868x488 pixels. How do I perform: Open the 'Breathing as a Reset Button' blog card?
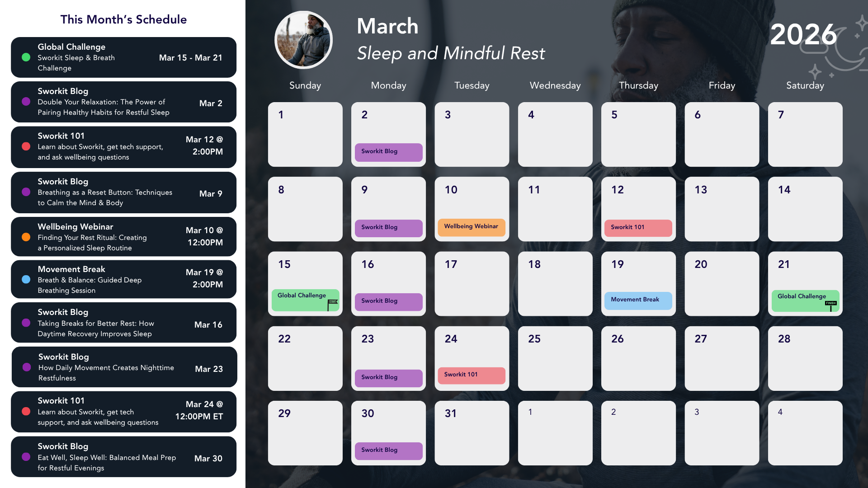pyautogui.click(x=123, y=192)
